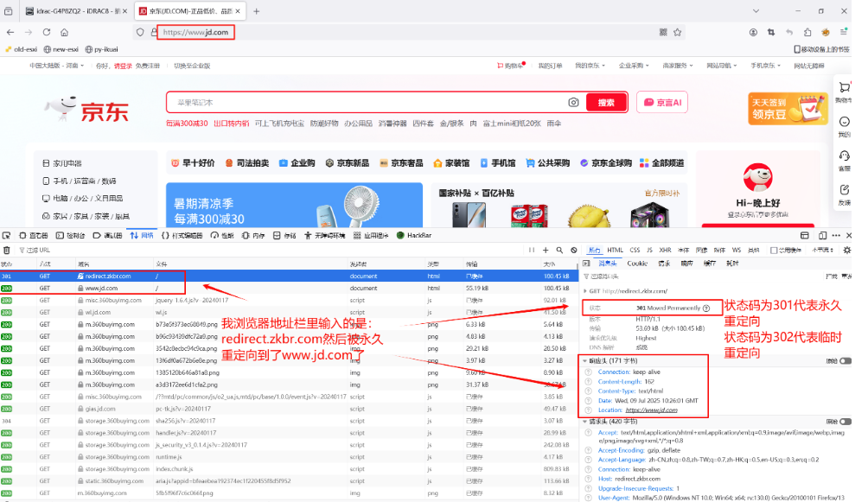The image size is (868, 502).
Task: Open the 京东新品 channel link
Action: click(x=347, y=163)
